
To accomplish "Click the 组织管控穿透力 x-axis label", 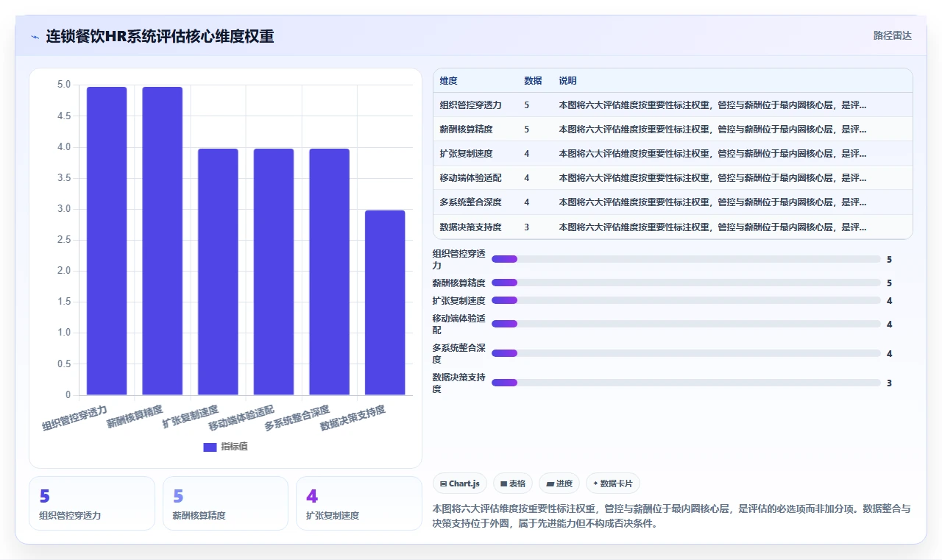I will pos(75,417).
